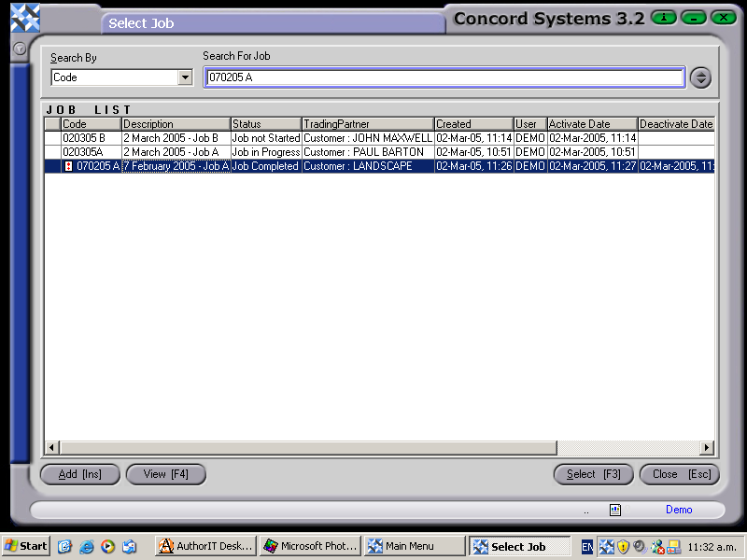The image size is (747, 560).
Task: Click the Concord Systems pinwheel logo
Action: pos(23,16)
